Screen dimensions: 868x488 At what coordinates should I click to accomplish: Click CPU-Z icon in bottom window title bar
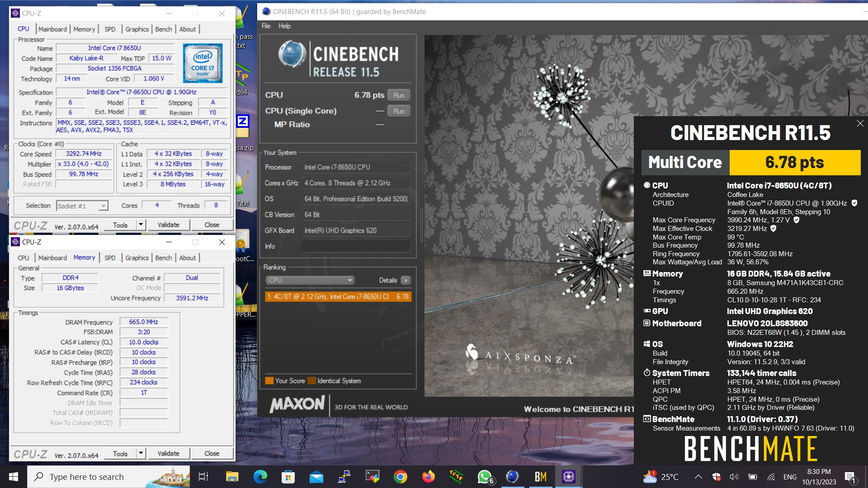(x=15, y=242)
